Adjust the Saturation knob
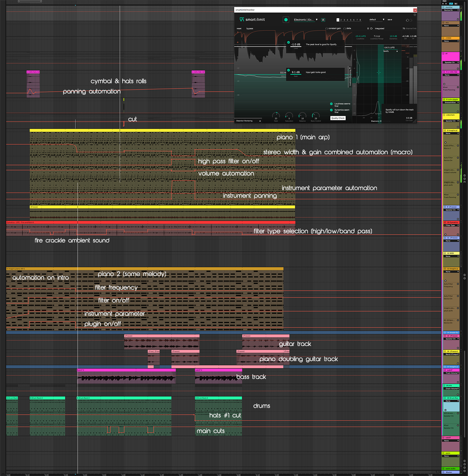Viewport: 468px width, 476px height. click(289, 115)
